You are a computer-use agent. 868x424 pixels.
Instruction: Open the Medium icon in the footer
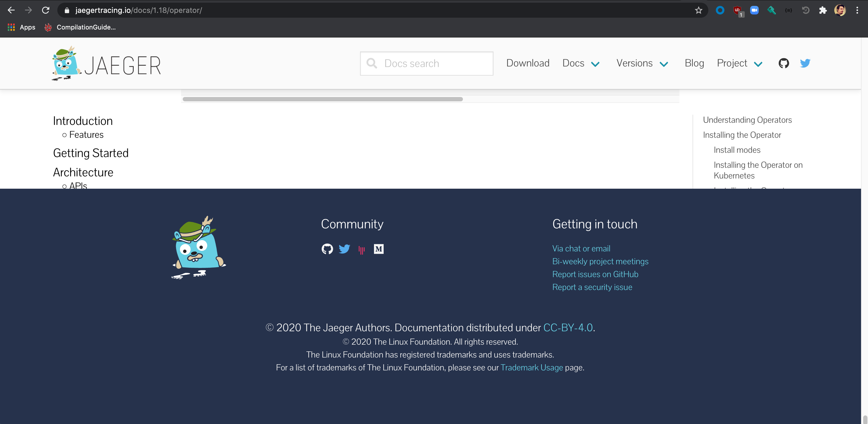pyautogui.click(x=378, y=249)
